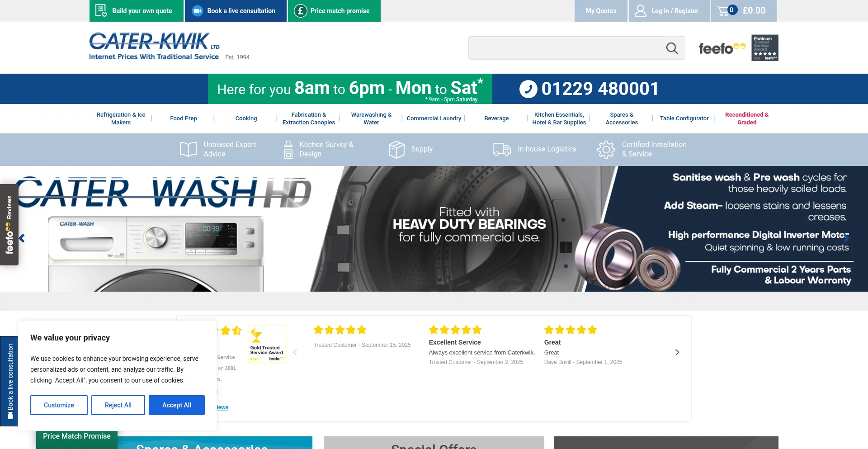The height and width of the screenshot is (449, 868).
Task: Open the Beverage menu
Action: click(496, 118)
